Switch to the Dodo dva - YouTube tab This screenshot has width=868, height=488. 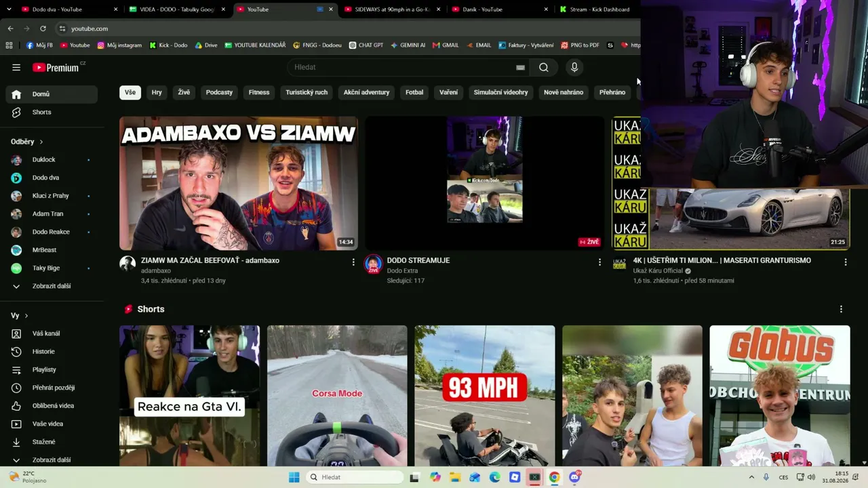pyautogui.click(x=69, y=9)
